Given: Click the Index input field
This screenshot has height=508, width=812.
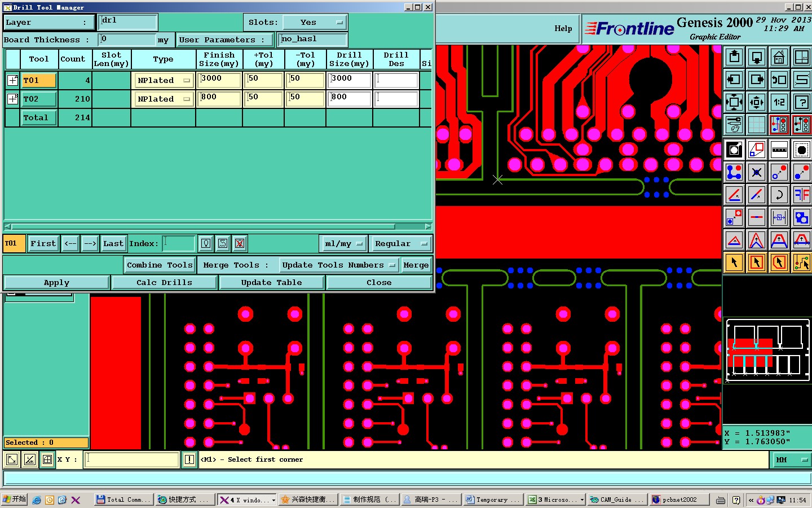Looking at the screenshot, I should click(x=179, y=243).
